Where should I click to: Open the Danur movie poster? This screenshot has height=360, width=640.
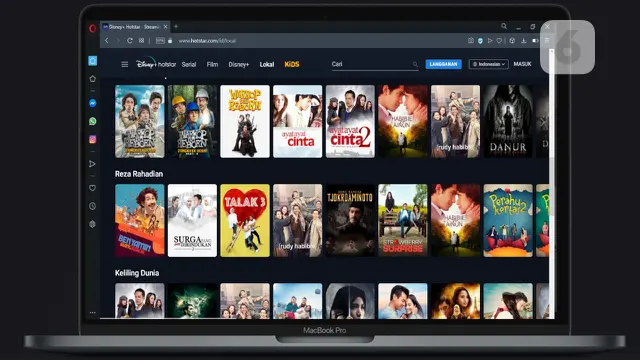click(508, 121)
